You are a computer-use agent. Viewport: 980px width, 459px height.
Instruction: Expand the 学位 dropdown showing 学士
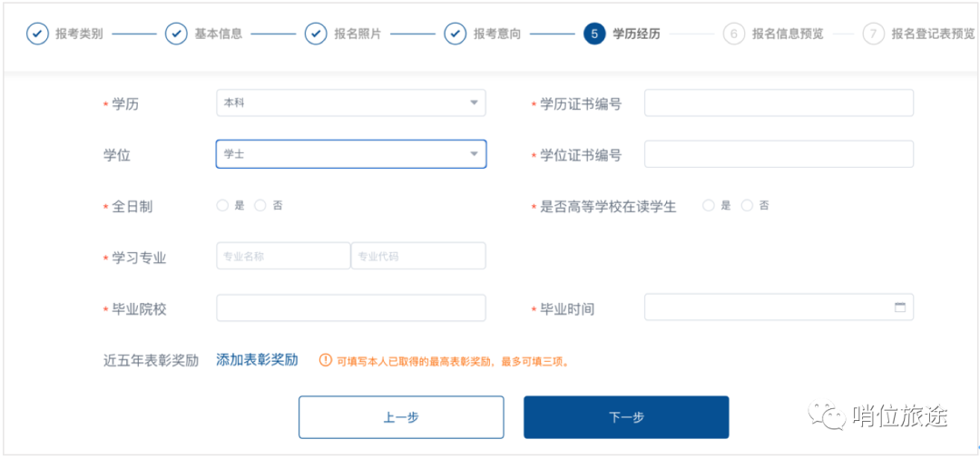coord(350,154)
